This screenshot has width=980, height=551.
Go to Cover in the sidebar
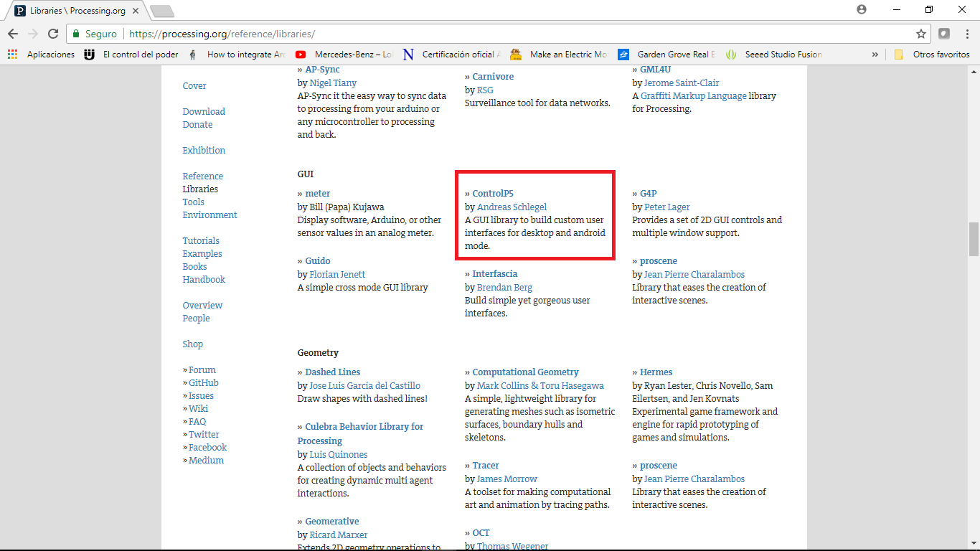pyautogui.click(x=194, y=86)
